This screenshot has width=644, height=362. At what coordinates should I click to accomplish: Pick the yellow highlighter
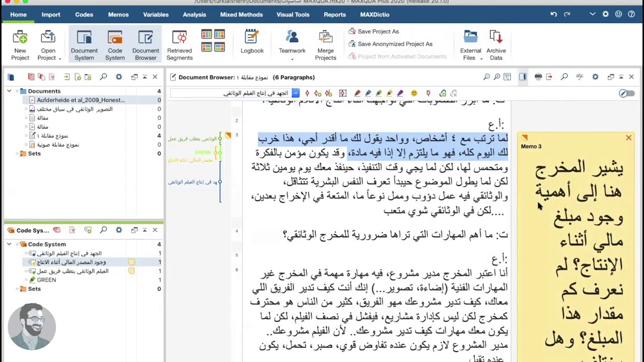click(389, 93)
